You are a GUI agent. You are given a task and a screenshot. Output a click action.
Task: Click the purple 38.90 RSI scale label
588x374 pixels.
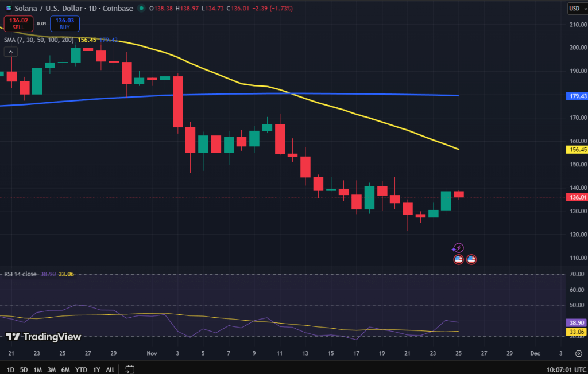[576, 322]
